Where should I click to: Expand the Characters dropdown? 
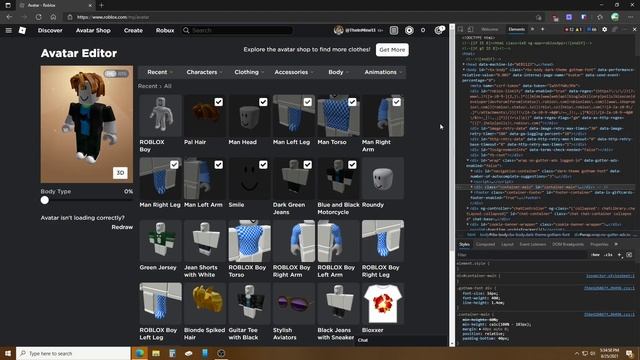click(x=204, y=72)
